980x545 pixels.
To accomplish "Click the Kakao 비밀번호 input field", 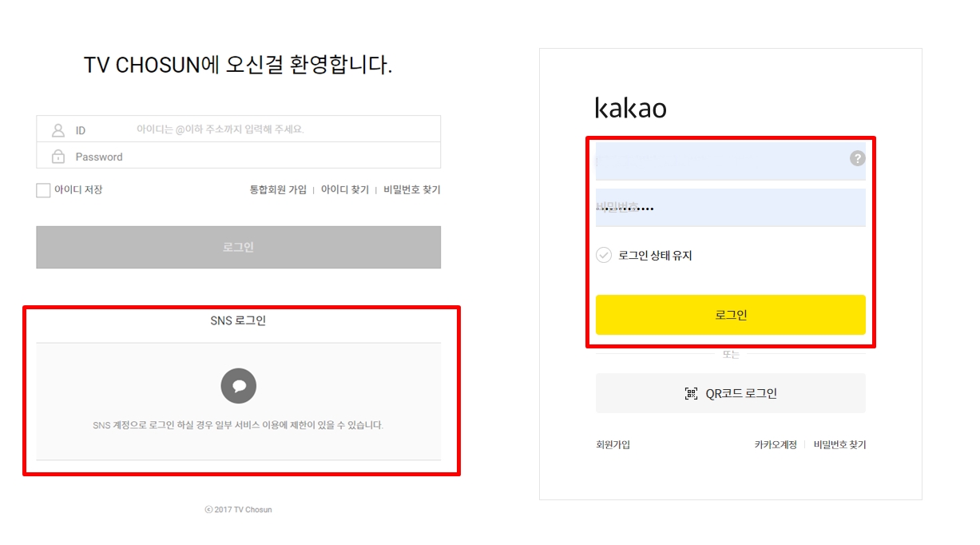I will [x=730, y=208].
